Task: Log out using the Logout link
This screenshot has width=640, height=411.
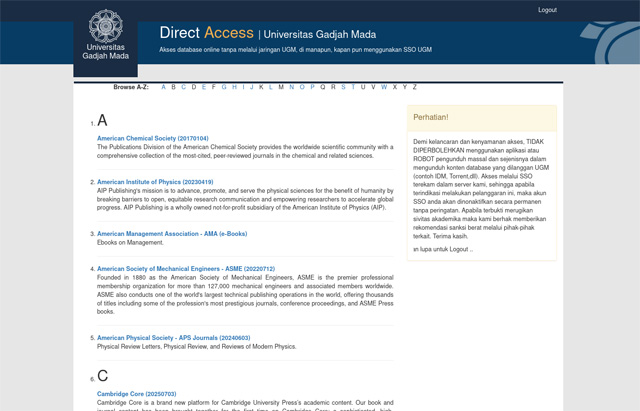Action: pyautogui.click(x=547, y=10)
